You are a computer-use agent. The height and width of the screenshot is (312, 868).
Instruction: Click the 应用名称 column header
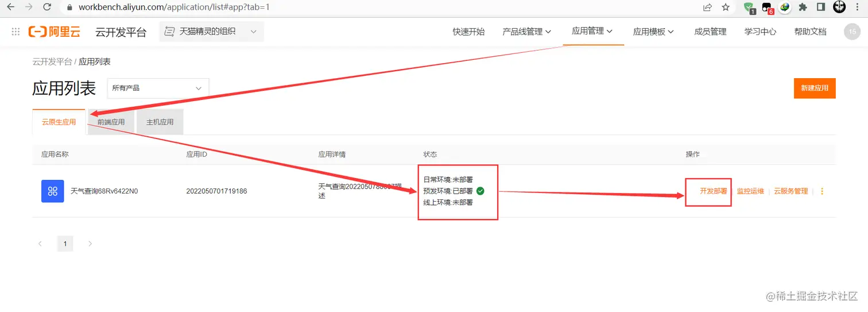click(x=55, y=155)
